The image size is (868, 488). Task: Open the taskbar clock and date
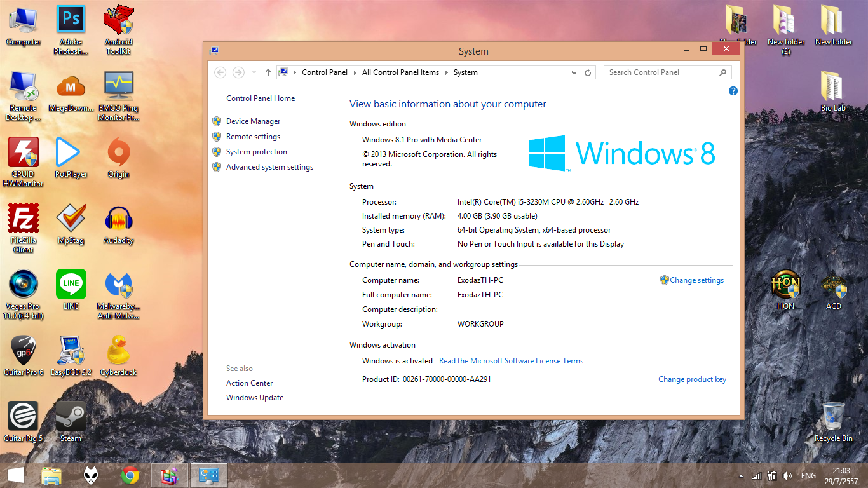841,475
